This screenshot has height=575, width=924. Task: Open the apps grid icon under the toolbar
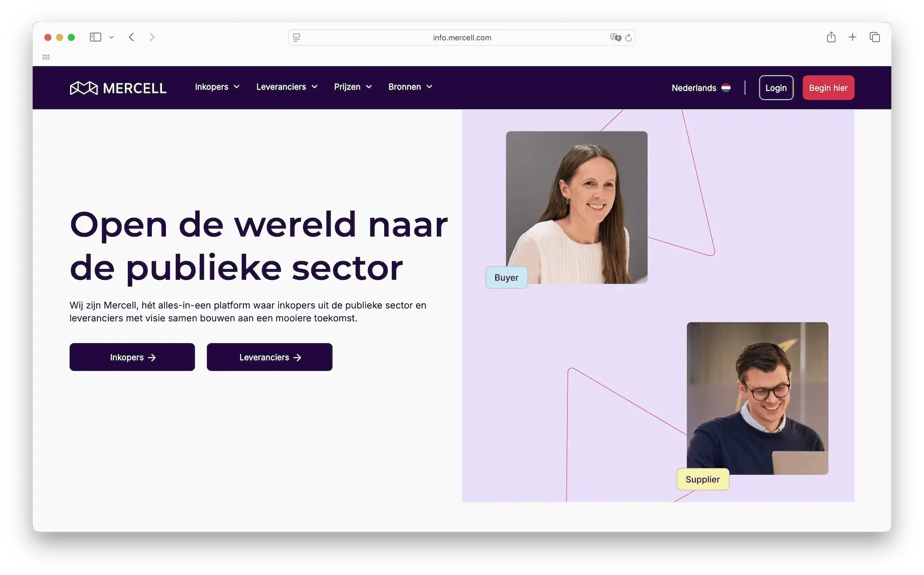(46, 57)
